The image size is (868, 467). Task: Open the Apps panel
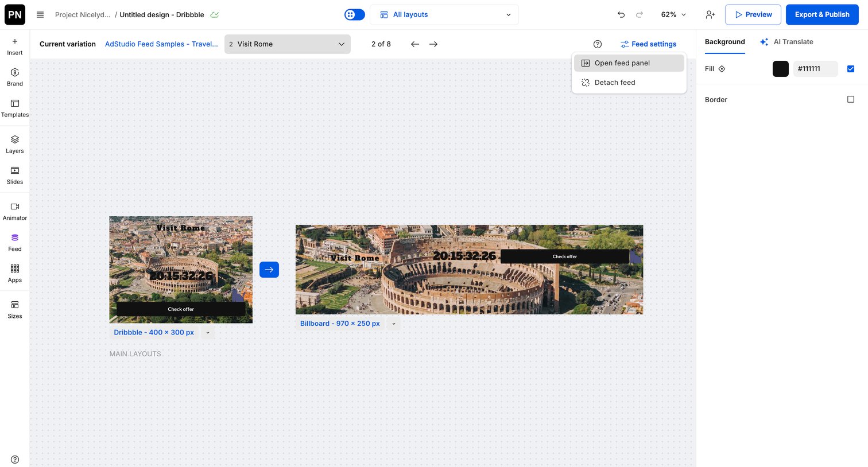click(15, 274)
